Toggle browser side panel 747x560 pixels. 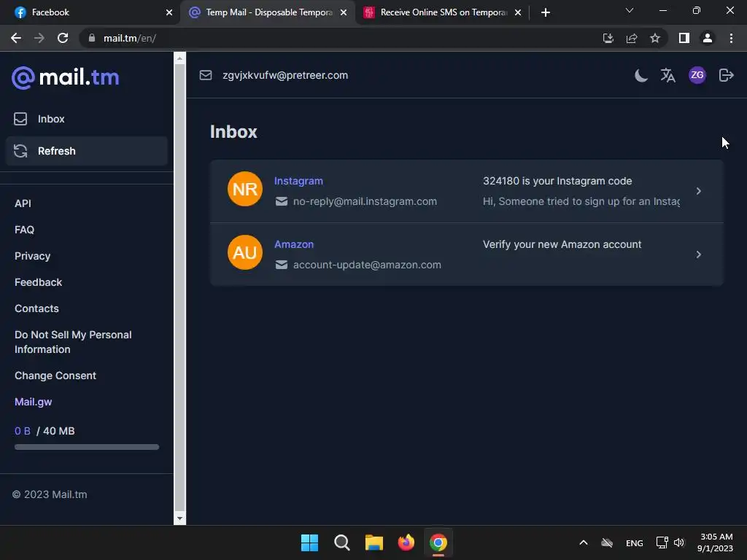coord(684,38)
